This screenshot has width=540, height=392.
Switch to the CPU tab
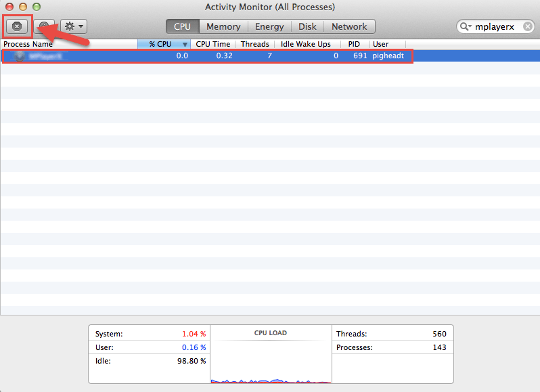[x=182, y=26]
